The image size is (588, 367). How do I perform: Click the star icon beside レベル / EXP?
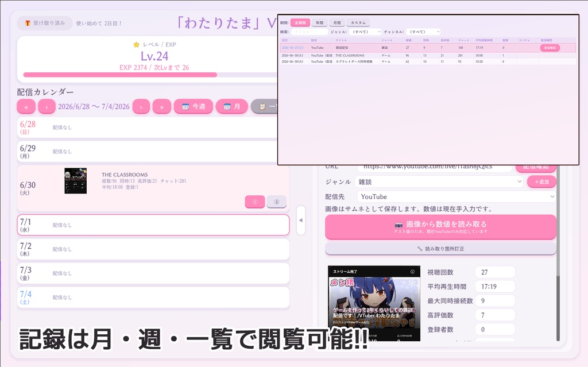(x=136, y=45)
